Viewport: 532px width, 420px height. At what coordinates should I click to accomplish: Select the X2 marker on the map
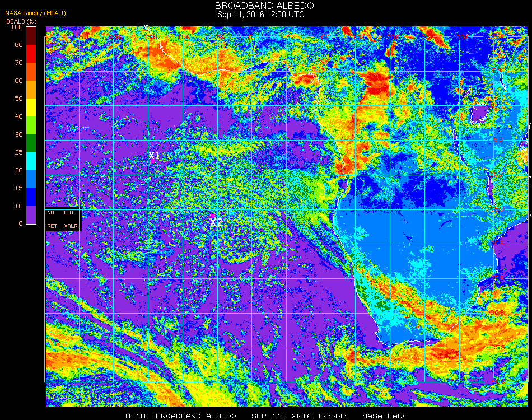216,222
